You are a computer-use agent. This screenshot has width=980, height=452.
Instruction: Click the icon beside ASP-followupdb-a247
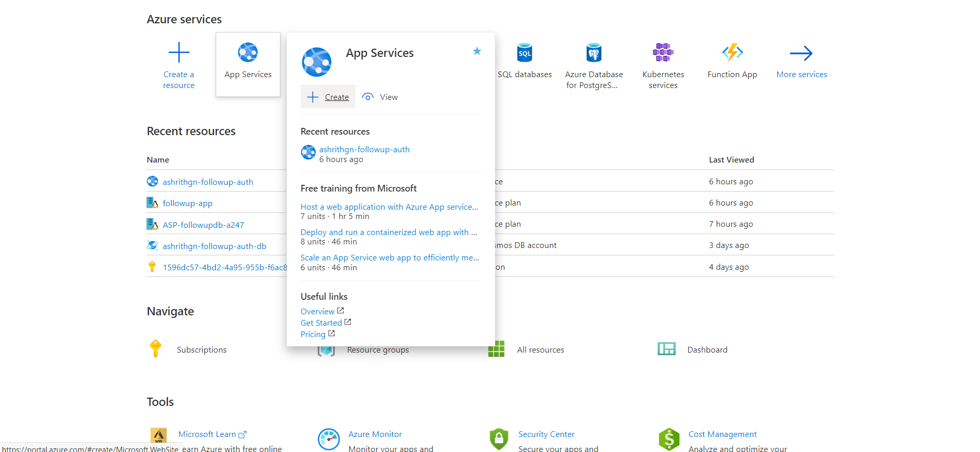[152, 224]
